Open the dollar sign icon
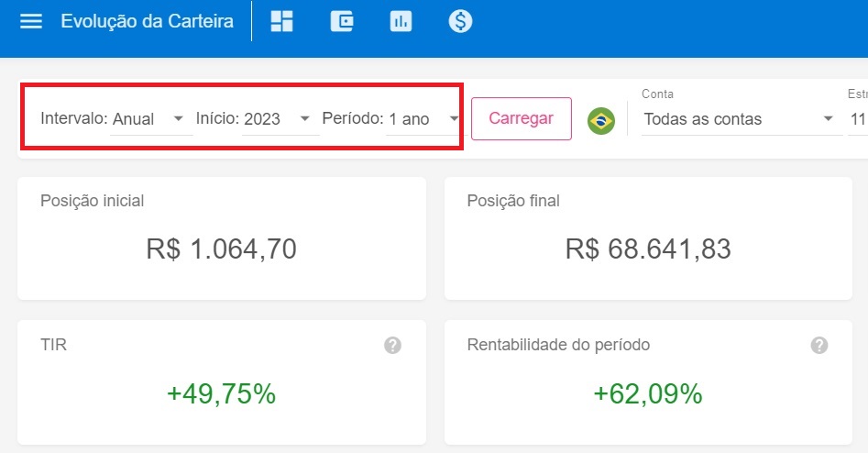The height and width of the screenshot is (453, 868). click(460, 21)
